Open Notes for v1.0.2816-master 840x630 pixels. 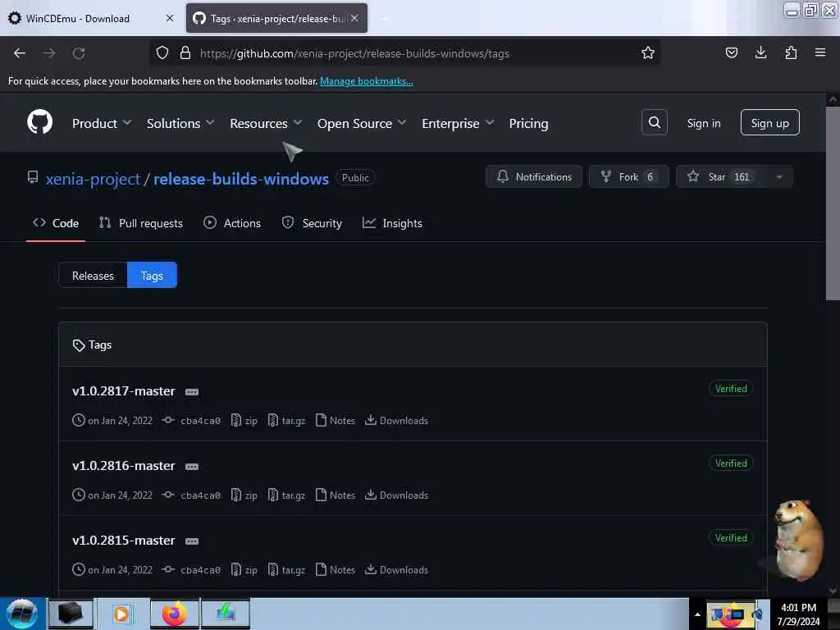pyautogui.click(x=336, y=495)
